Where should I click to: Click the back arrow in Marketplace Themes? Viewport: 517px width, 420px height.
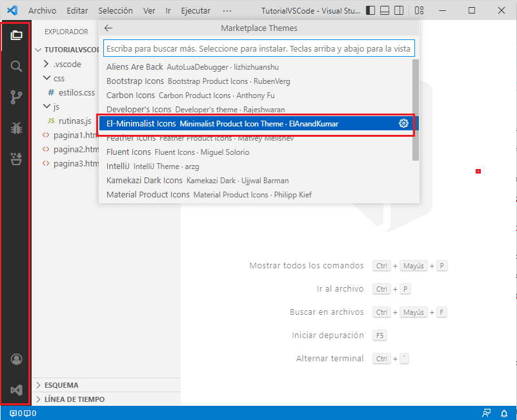pyautogui.click(x=108, y=28)
